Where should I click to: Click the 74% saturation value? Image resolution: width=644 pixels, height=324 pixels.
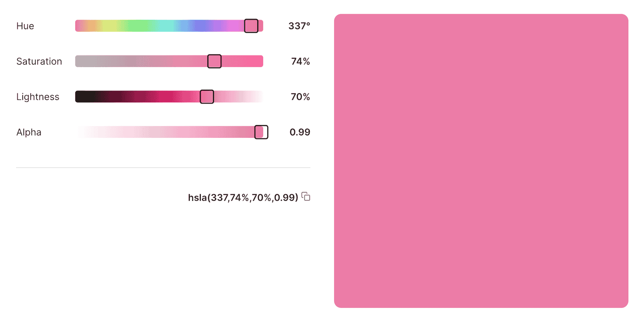coord(300,62)
